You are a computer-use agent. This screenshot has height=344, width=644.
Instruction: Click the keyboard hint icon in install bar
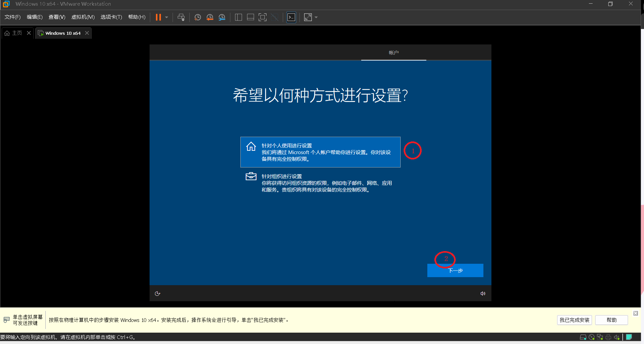pyautogui.click(x=6, y=320)
